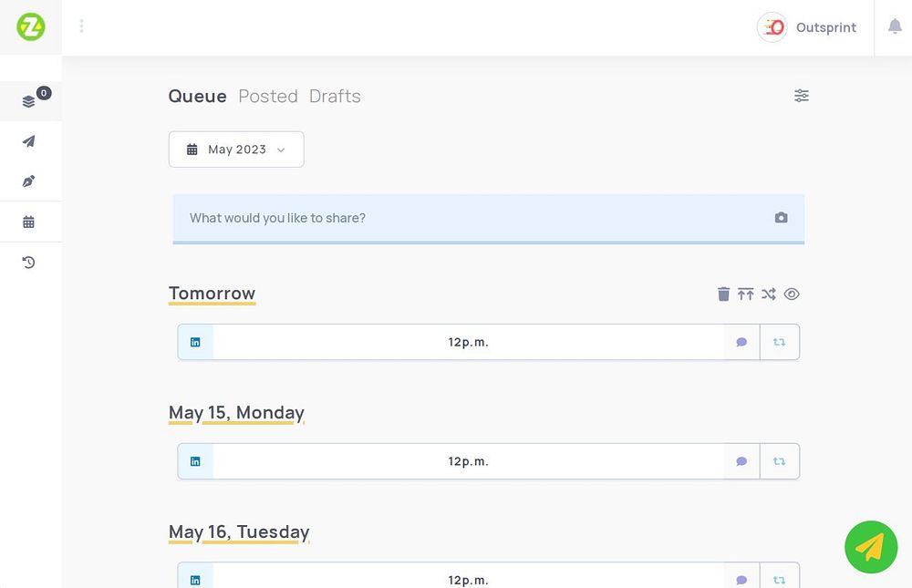
Task: Open the history clock sidebar icon
Action: pos(29,263)
